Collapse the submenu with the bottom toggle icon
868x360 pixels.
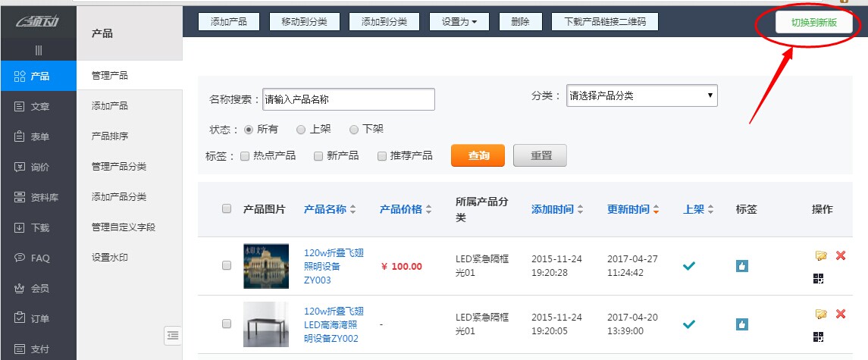[x=173, y=335]
